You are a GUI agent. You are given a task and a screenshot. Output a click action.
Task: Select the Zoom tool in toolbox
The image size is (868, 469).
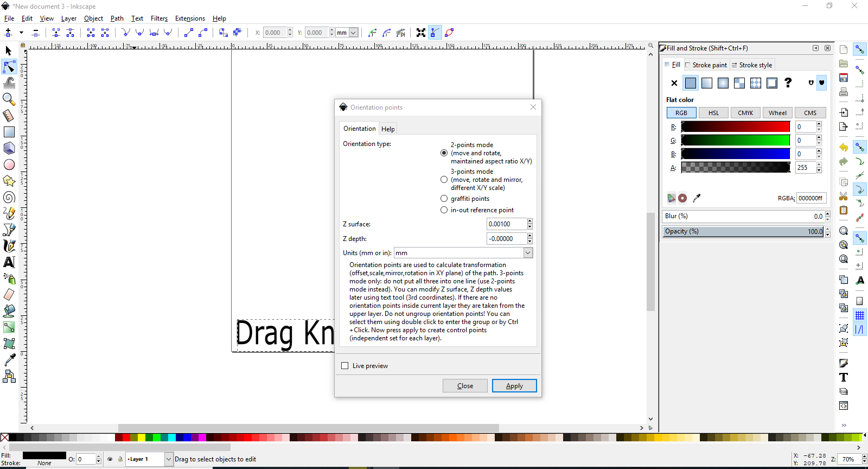point(9,99)
